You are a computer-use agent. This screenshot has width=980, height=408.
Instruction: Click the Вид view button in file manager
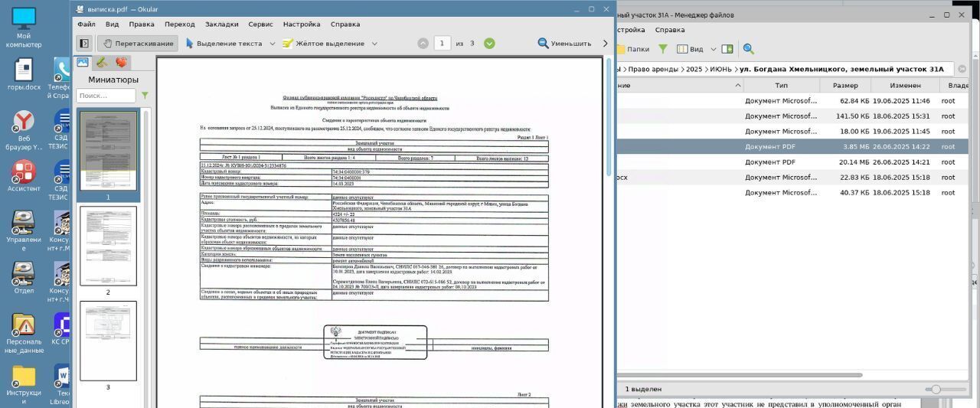[690, 49]
